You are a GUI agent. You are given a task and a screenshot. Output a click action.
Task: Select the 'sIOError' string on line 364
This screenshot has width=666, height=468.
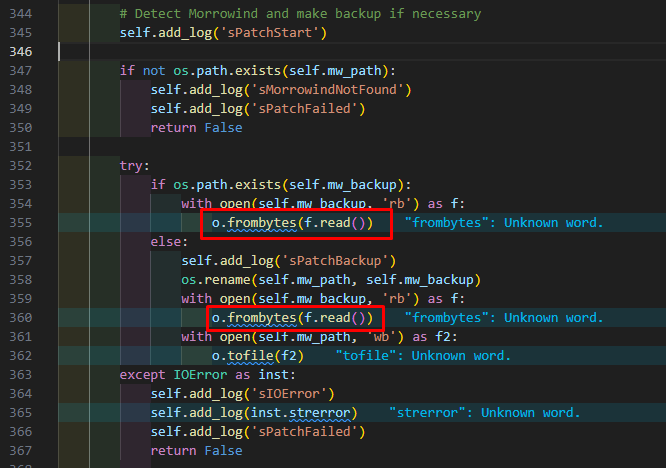pos(292,394)
